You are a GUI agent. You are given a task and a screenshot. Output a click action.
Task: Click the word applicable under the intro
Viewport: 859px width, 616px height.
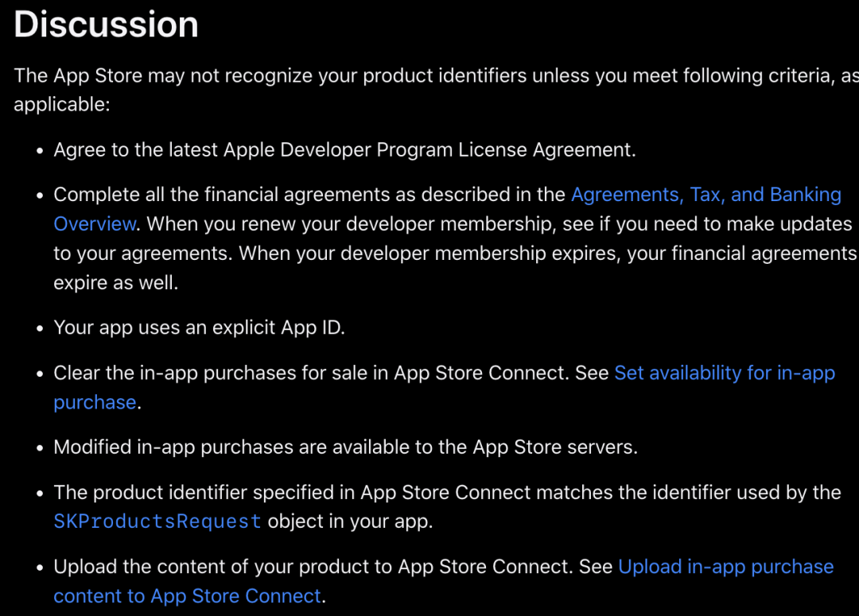pyautogui.click(x=61, y=104)
